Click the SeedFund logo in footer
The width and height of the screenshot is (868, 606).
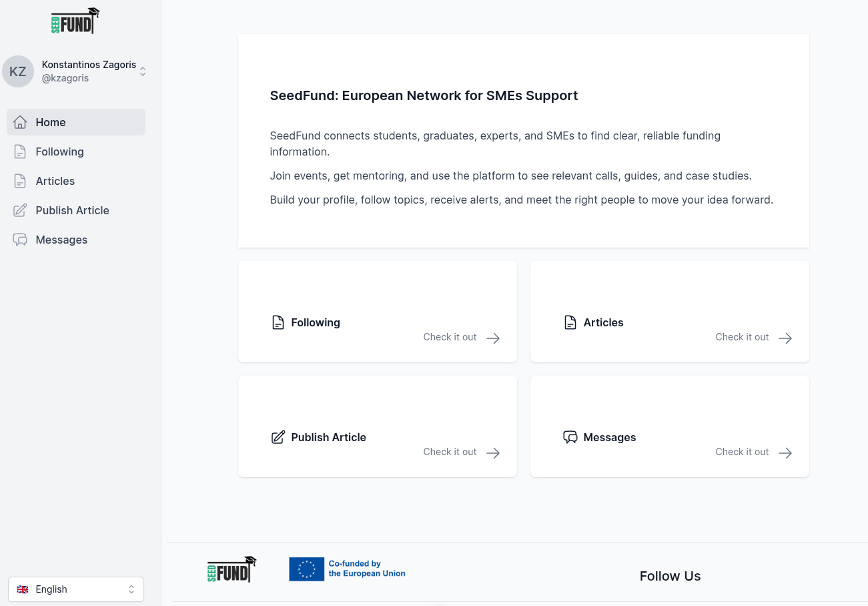[x=232, y=569]
